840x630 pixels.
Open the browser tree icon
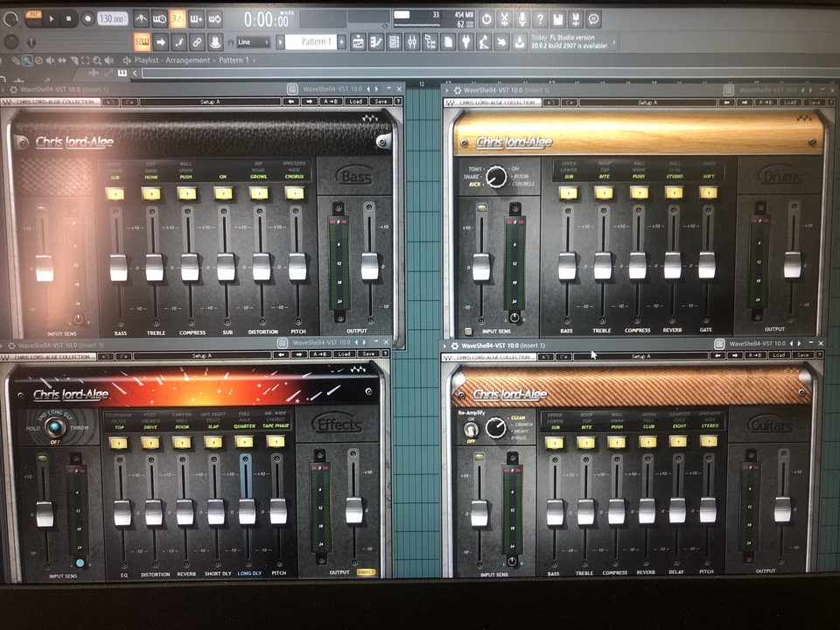[430, 42]
